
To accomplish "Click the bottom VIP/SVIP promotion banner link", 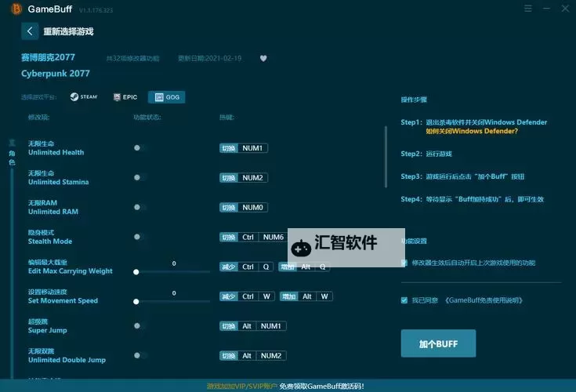I will pos(285,387).
